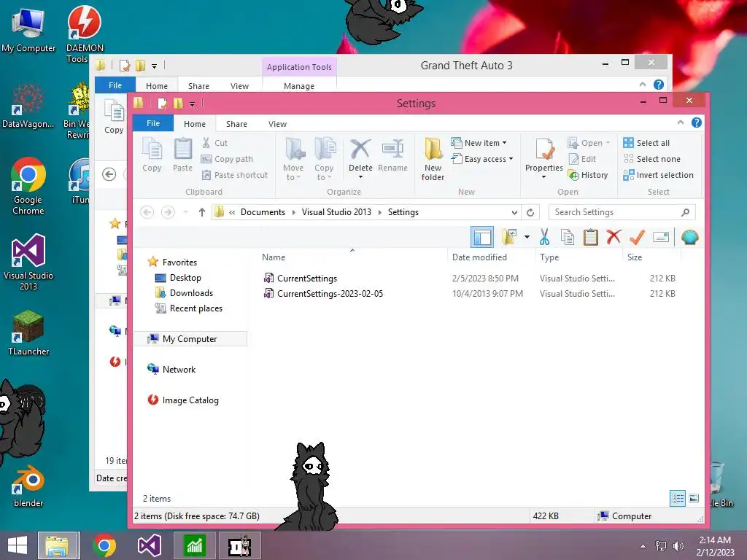Click the teal shell toolbar icon
The height and width of the screenshot is (560, 747).
(689, 237)
